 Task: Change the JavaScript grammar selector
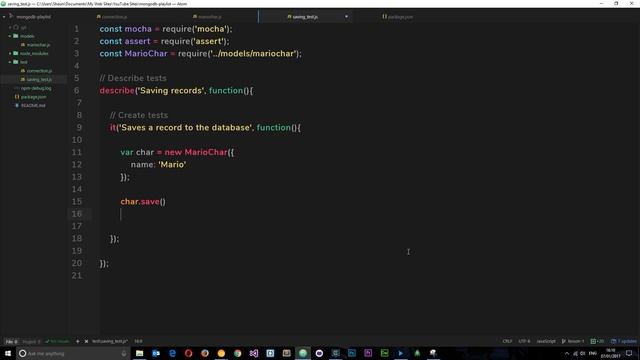[x=546, y=341]
